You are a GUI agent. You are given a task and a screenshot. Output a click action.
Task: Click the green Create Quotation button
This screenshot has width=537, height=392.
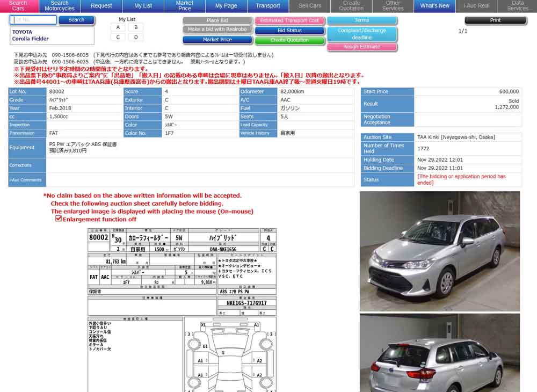[x=289, y=40]
